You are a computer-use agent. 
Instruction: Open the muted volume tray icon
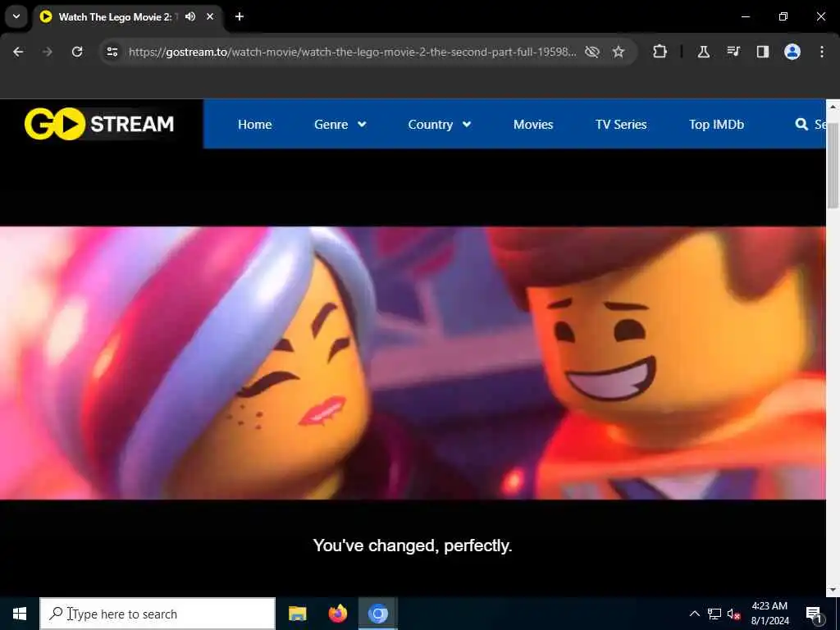coord(733,614)
